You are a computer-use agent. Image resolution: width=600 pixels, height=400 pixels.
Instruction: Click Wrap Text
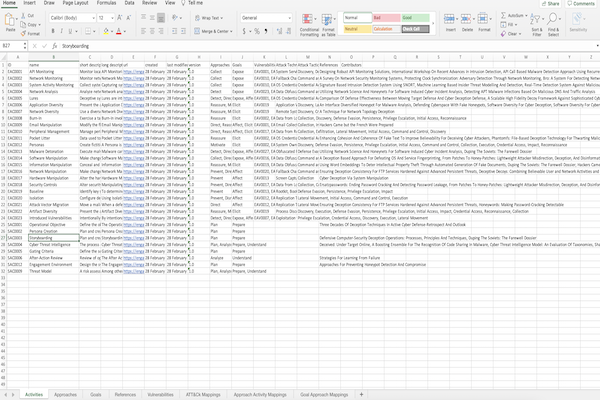(x=209, y=18)
